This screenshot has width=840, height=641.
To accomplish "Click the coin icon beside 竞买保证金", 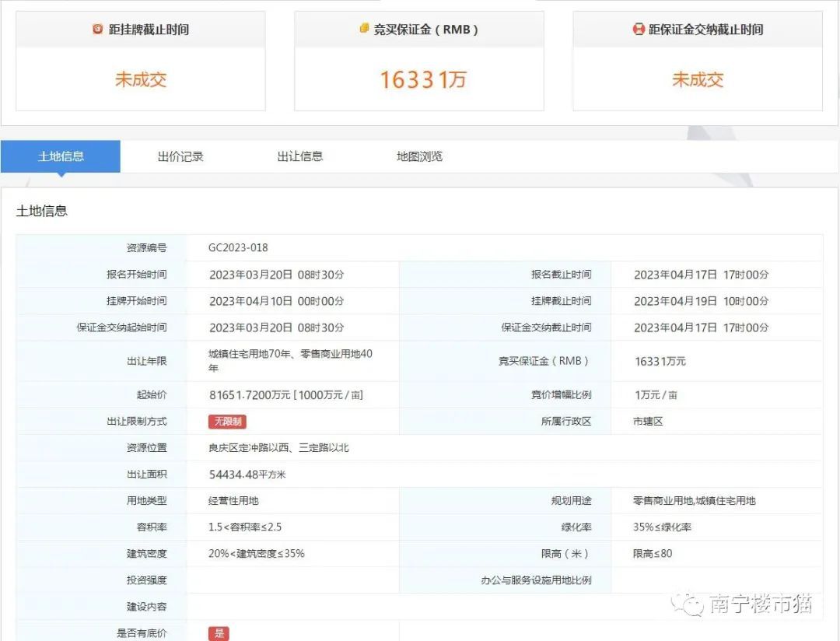I will [364, 29].
